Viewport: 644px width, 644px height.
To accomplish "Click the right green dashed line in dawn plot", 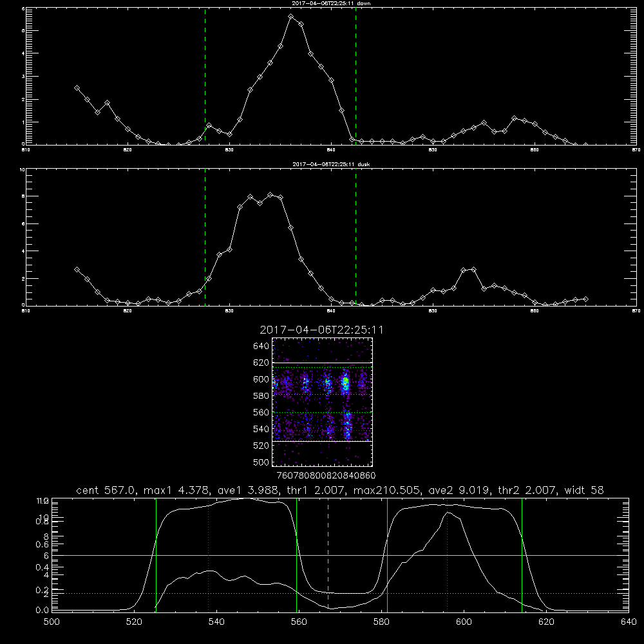I will coord(355,76).
